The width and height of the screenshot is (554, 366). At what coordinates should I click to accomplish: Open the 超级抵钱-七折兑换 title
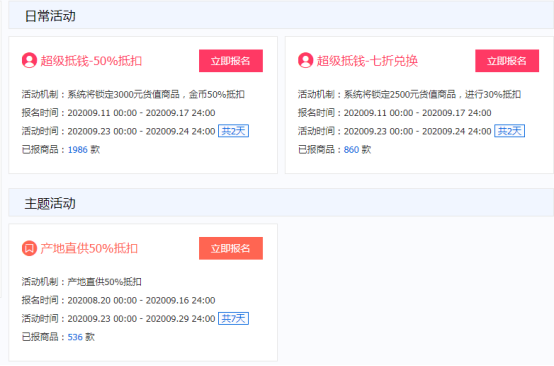(x=367, y=61)
